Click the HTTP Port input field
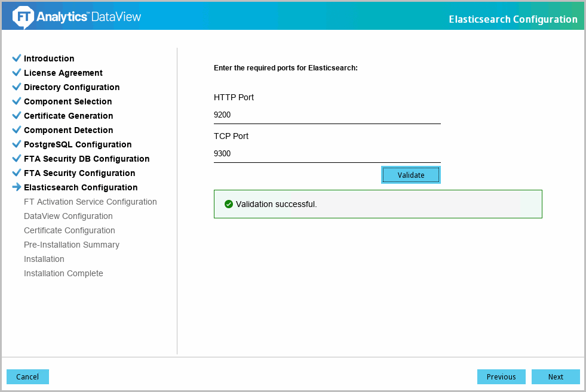The width and height of the screenshot is (586, 392). (327, 115)
